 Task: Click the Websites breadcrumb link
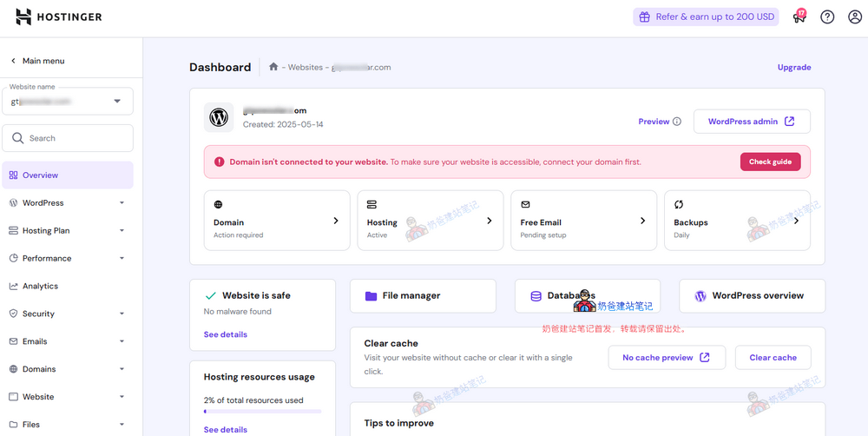(x=305, y=67)
